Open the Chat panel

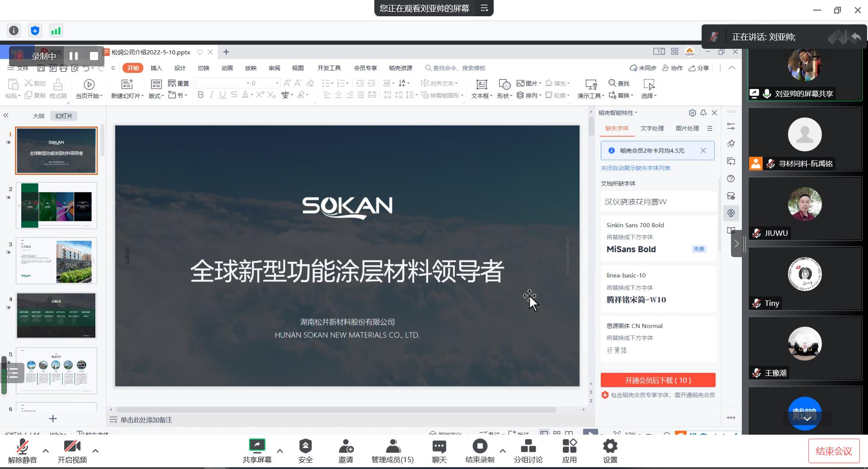click(439, 451)
